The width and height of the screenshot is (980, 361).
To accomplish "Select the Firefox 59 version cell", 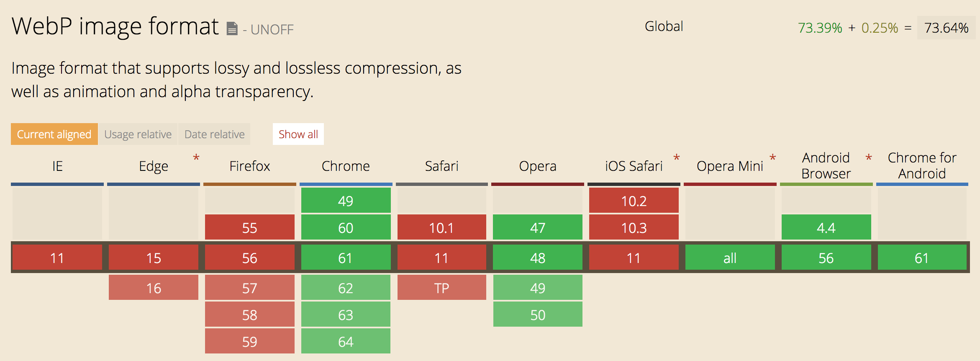I will (250, 341).
